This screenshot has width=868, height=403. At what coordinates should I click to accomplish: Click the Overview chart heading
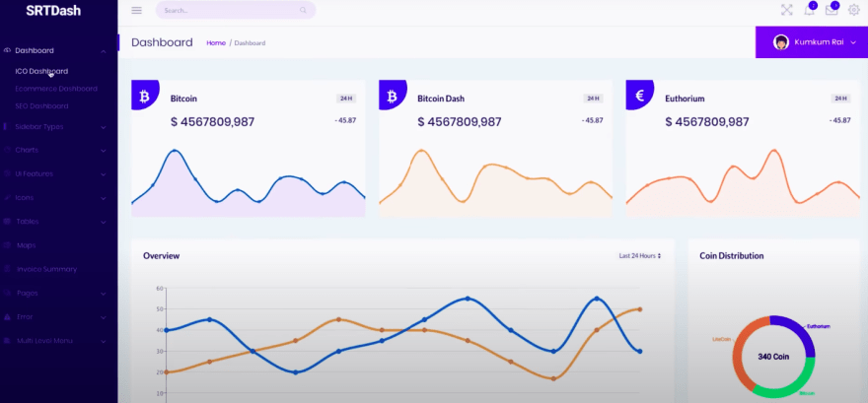point(161,256)
